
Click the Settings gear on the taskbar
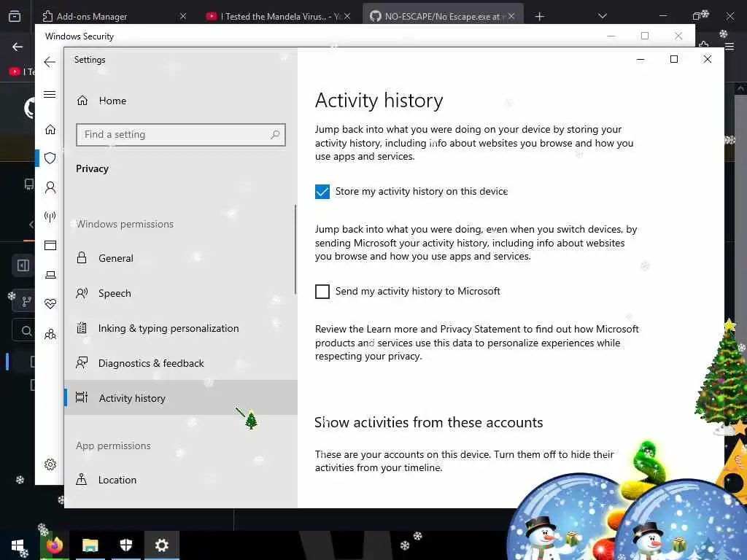[x=162, y=545]
